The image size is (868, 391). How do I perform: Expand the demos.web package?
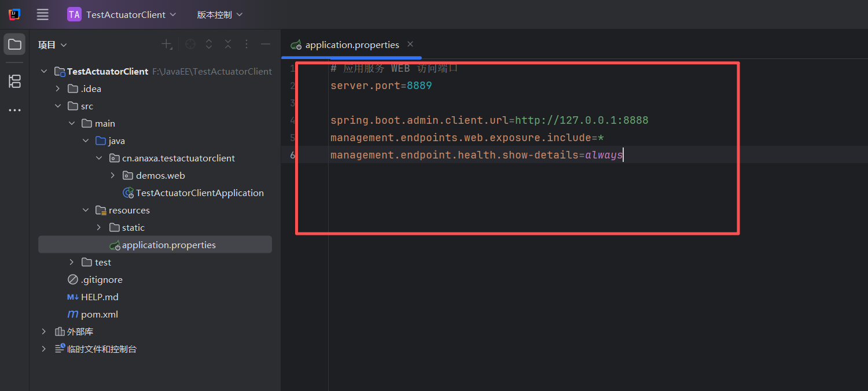113,175
